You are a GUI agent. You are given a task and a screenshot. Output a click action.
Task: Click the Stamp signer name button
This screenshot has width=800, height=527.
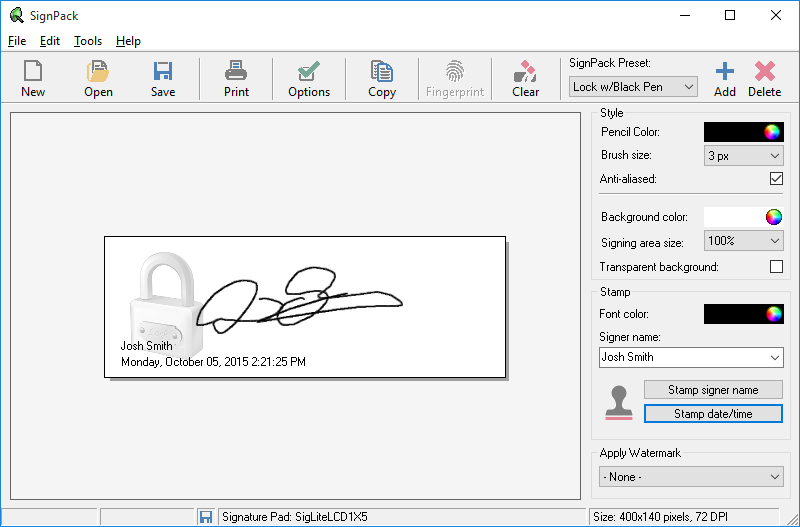tap(713, 390)
